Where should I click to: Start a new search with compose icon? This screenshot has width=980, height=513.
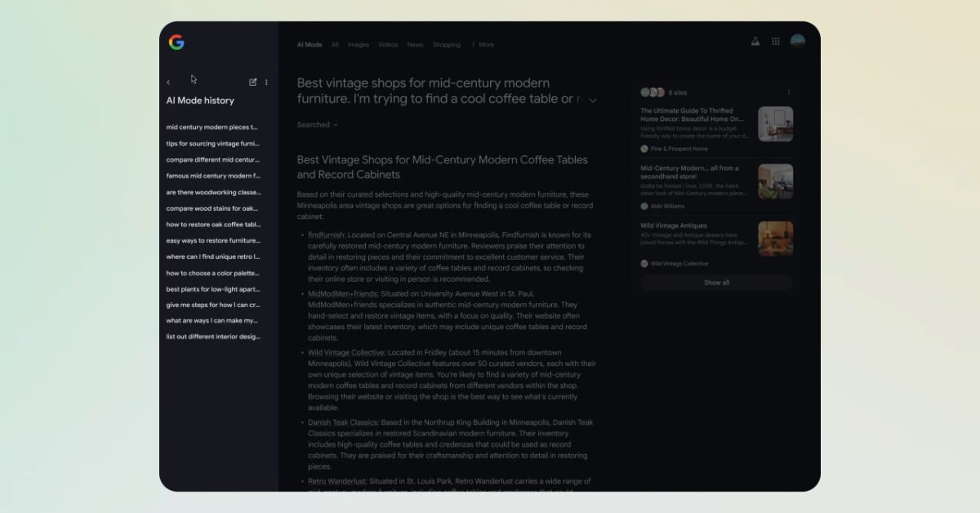[x=253, y=83]
